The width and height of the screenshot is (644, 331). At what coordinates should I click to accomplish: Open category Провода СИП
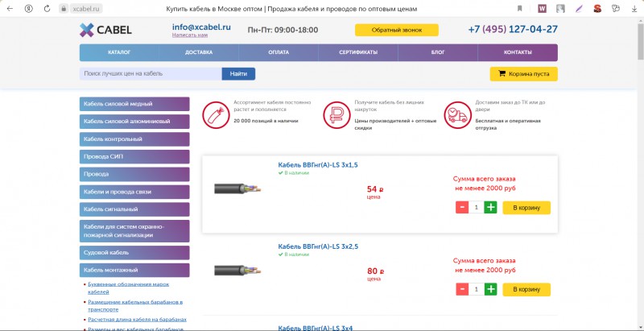click(134, 157)
